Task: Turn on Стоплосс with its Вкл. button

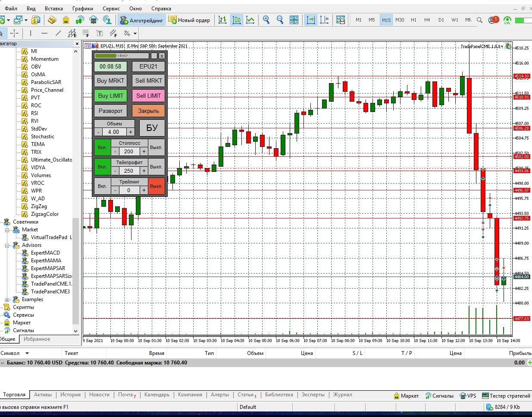Action: pos(102,147)
